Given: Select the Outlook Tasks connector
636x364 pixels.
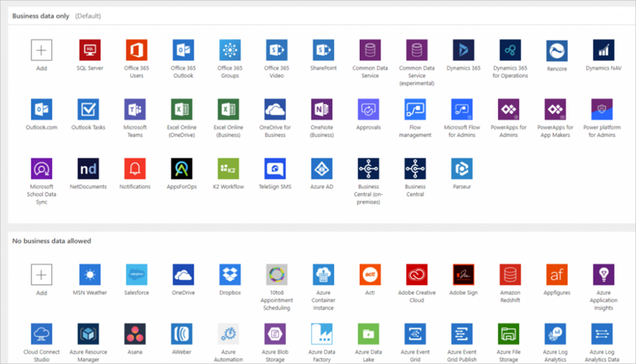Looking at the screenshot, I should click(88, 109).
